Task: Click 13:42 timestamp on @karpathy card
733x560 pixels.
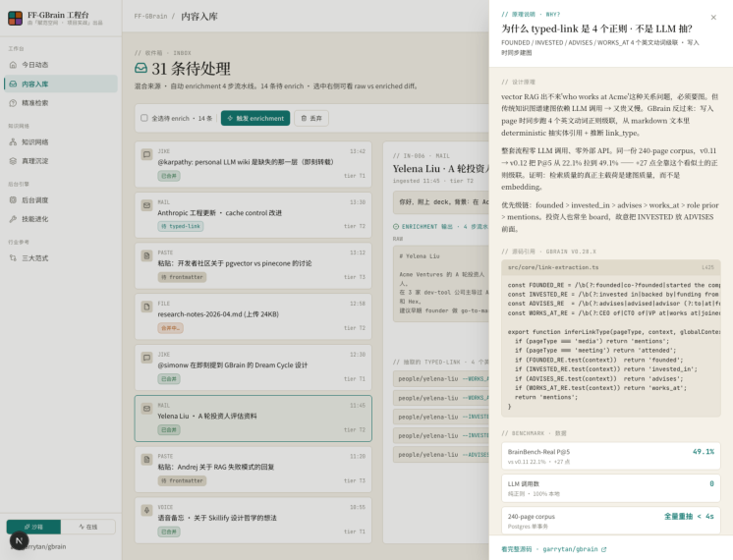Action: (x=358, y=151)
